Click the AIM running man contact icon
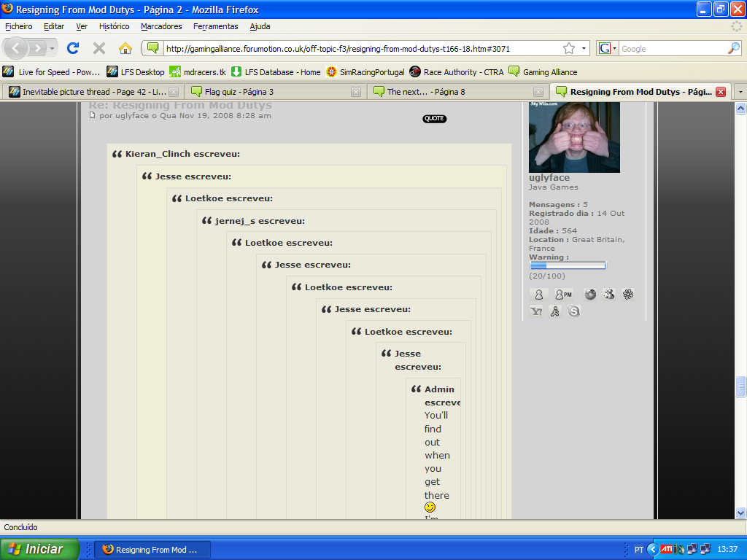747x560 pixels. point(555,311)
